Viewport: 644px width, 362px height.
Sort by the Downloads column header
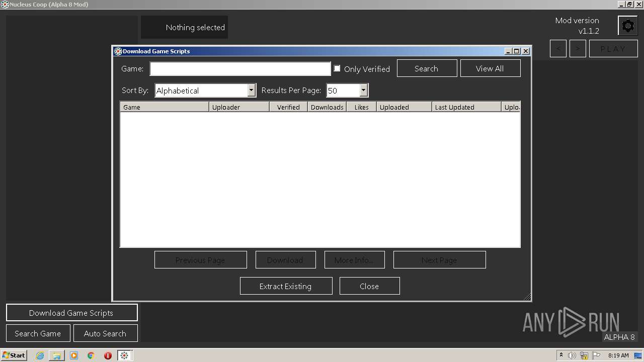click(327, 107)
